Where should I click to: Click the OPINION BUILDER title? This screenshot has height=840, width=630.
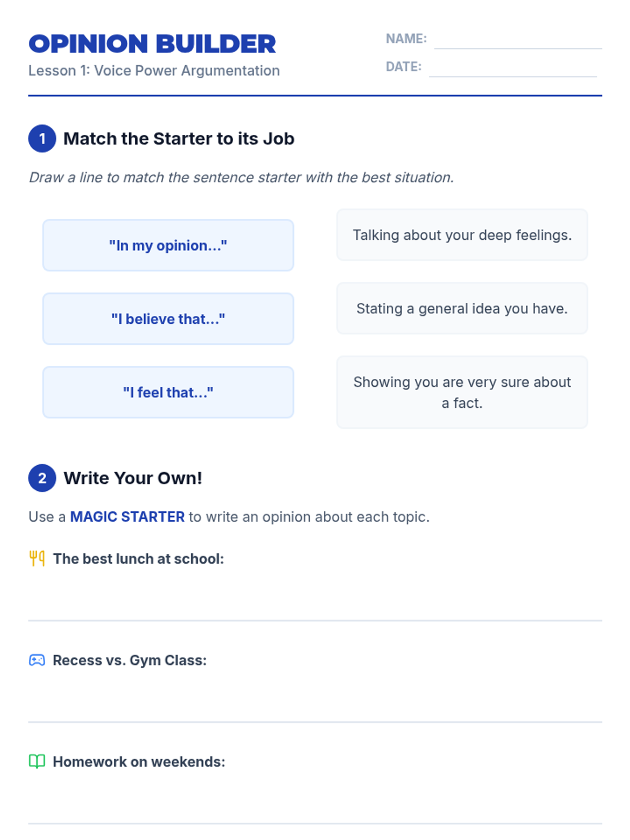pos(152,44)
